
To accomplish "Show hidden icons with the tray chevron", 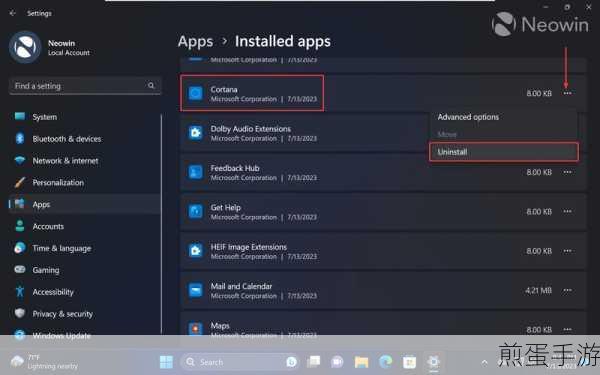I will click(x=484, y=362).
